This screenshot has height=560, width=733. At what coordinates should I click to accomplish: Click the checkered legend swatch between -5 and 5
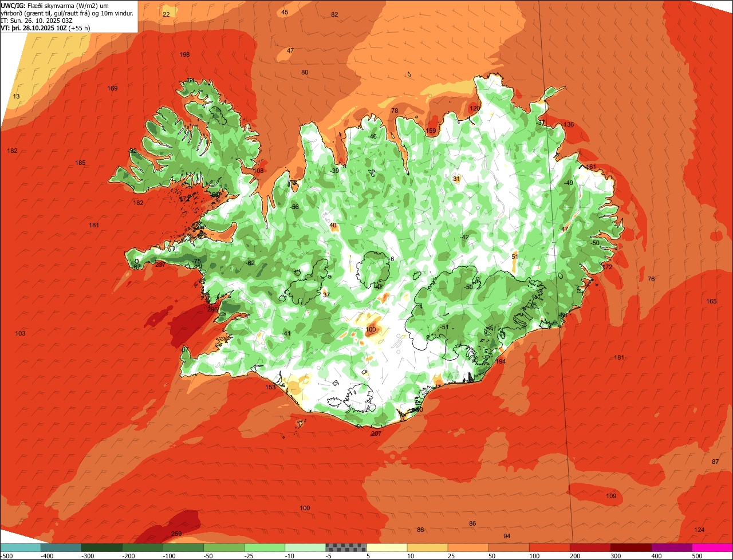click(345, 547)
